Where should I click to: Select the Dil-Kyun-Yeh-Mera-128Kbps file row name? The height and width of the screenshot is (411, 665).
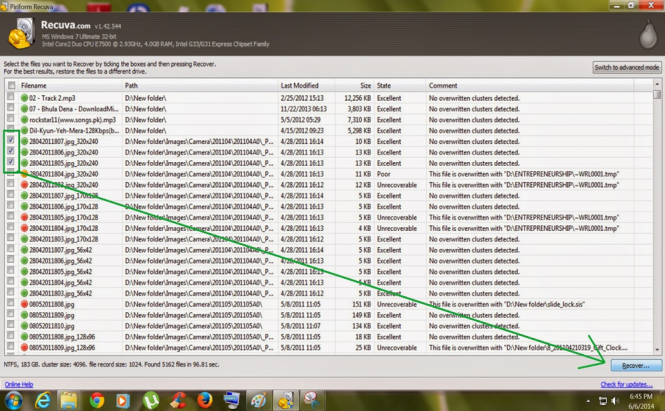(74, 131)
